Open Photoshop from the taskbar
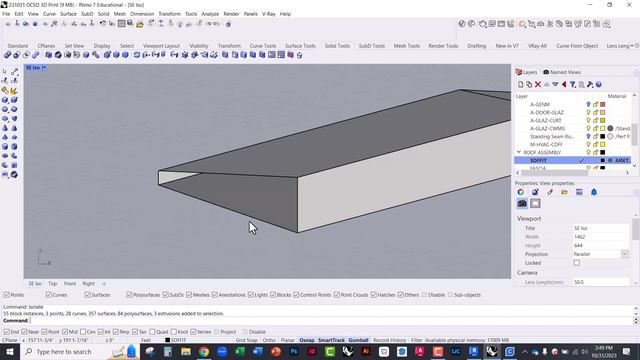 293,351
